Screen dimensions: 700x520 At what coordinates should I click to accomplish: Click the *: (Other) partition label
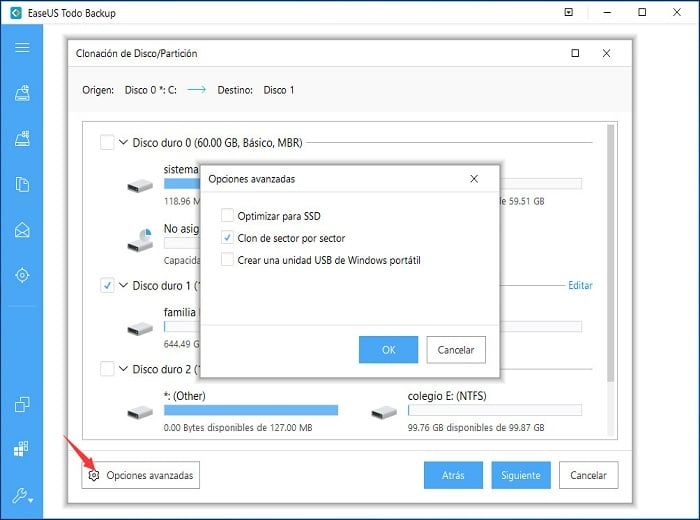coord(184,396)
